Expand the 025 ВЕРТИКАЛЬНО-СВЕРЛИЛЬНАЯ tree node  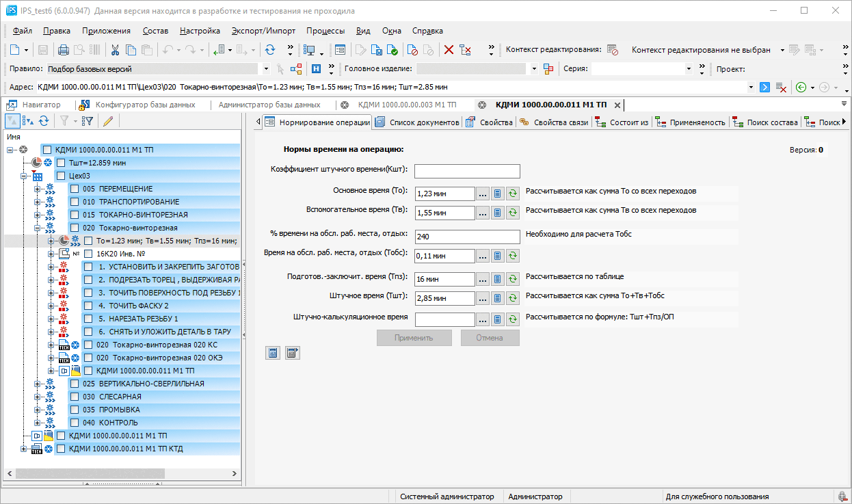pyautogui.click(x=38, y=384)
